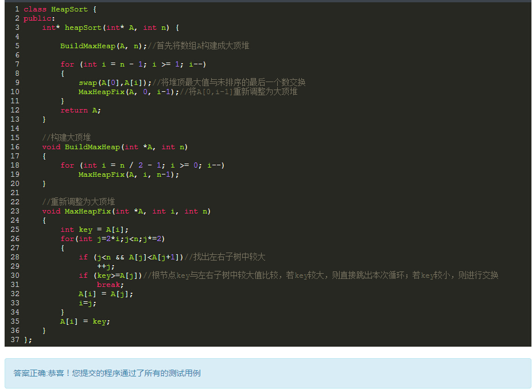Click 'if (j<n && A[j]<A[j+1])' condition
The height and width of the screenshot is (392, 532).
tap(131, 257)
